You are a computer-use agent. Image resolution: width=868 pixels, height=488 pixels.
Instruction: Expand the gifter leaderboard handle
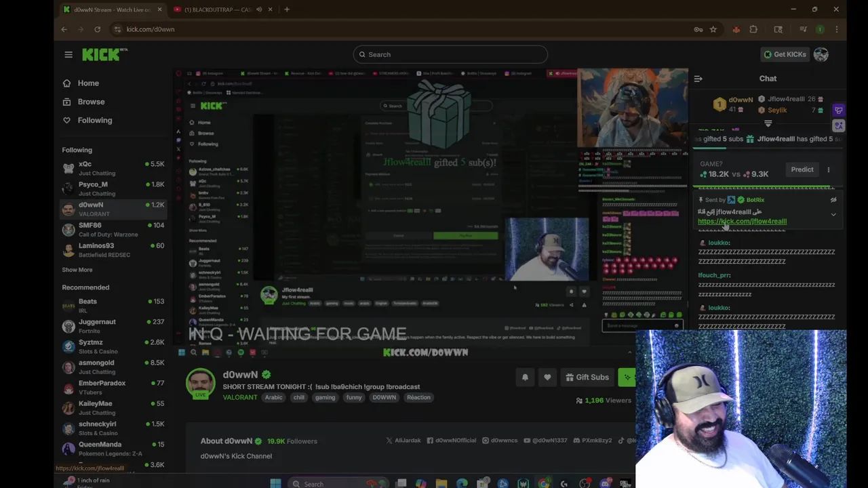[x=768, y=123]
